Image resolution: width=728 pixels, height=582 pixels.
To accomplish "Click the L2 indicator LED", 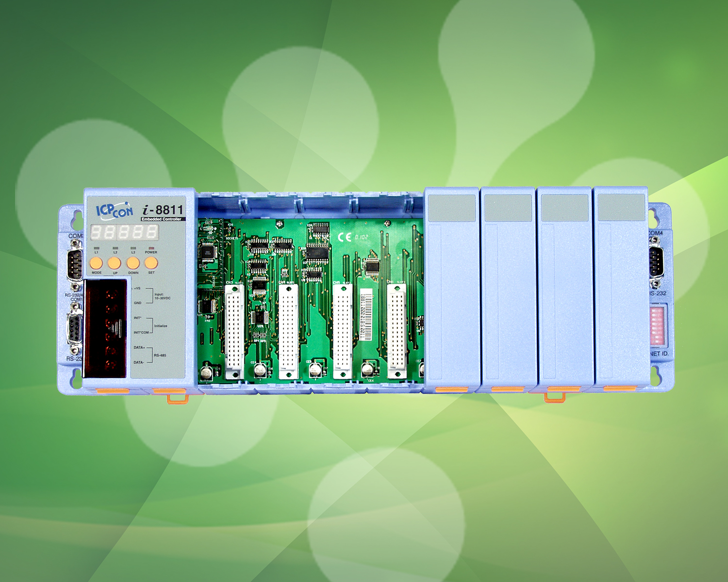I will (x=115, y=248).
